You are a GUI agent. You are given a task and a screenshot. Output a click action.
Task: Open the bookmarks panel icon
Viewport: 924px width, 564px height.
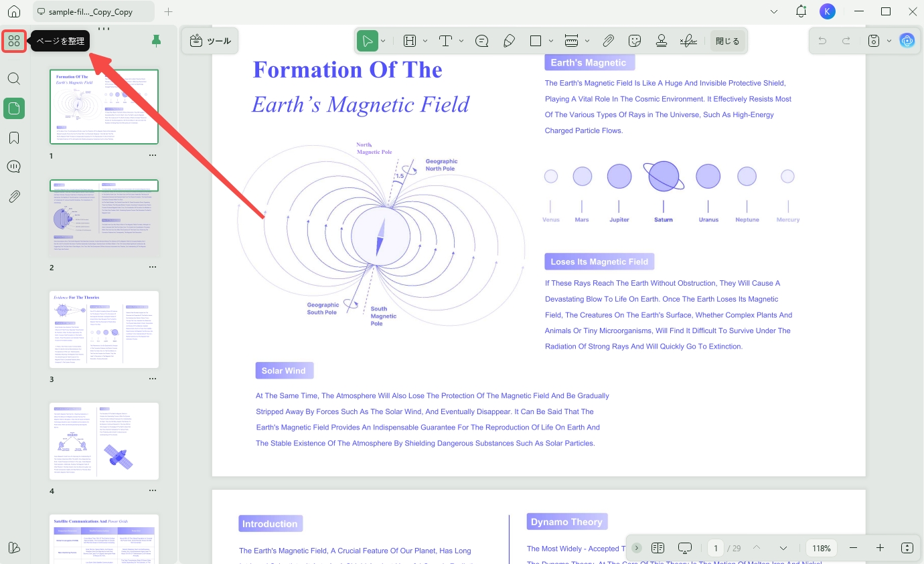[14, 138]
